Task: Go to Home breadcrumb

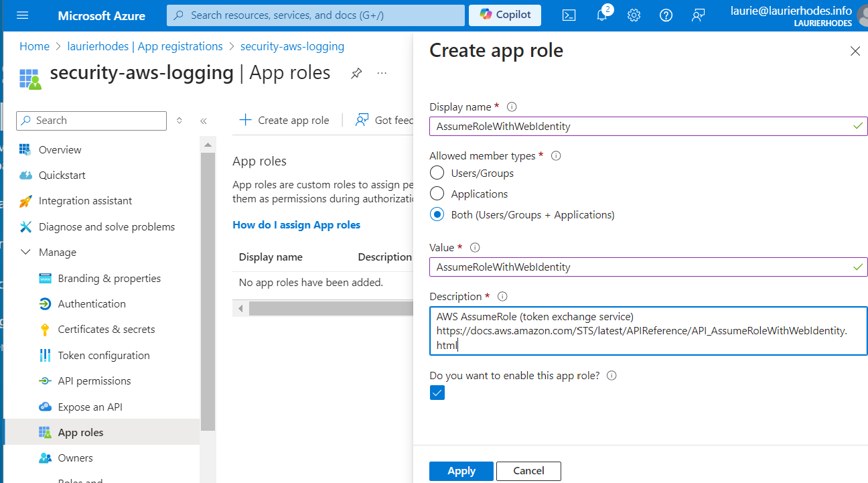Action: click(34, 46)
